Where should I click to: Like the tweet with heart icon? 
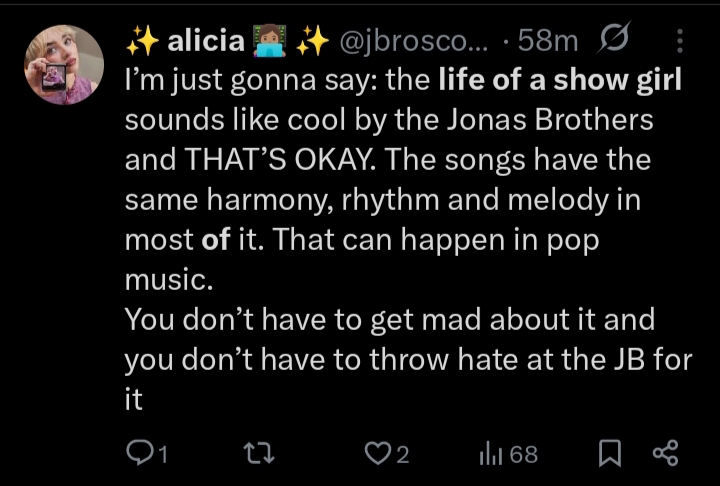(x=376, y=454)
